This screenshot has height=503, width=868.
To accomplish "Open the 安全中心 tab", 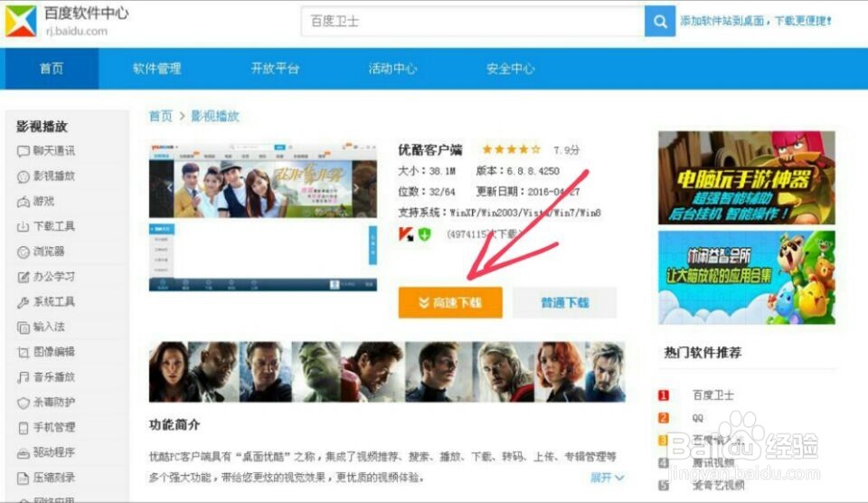I will pos(510,69).
